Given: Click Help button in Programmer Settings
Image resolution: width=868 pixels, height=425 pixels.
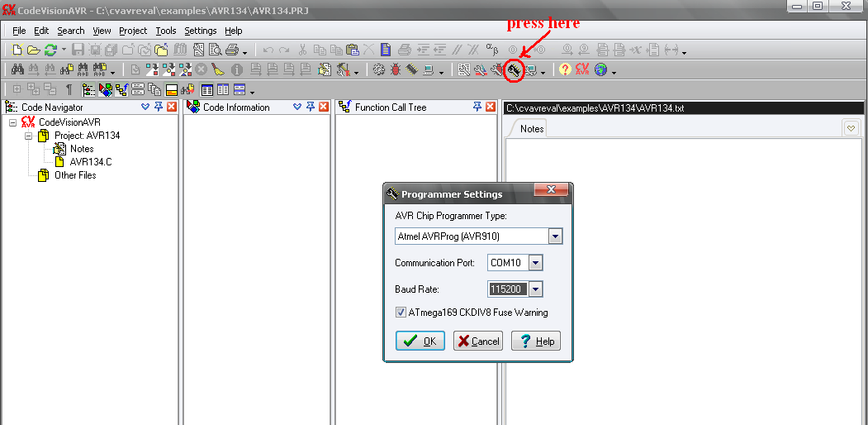Looking at the screenshot, I should [535, 341].
